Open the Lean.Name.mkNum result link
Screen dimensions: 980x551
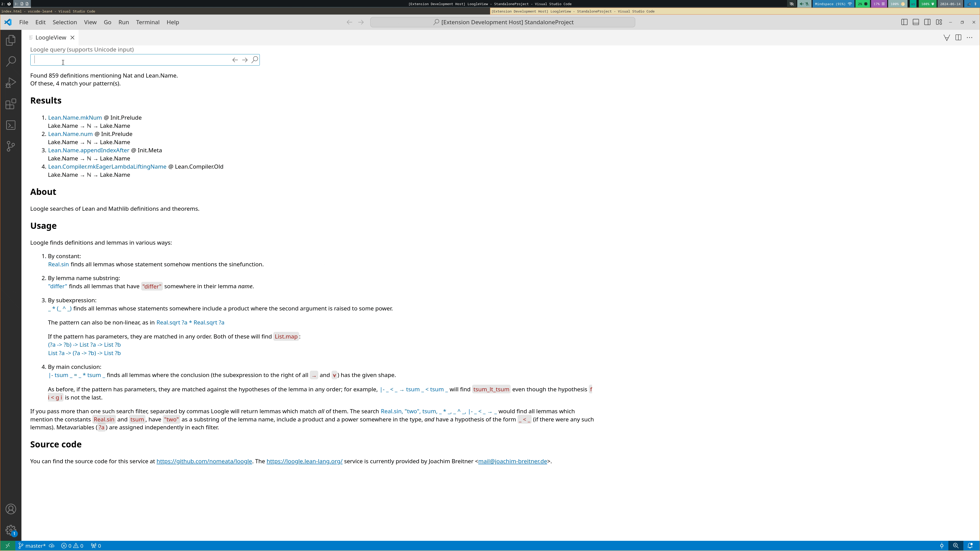[75, 118]
